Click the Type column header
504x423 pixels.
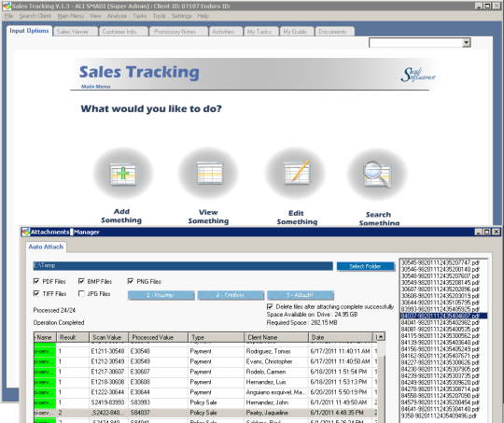click(216, 337)
